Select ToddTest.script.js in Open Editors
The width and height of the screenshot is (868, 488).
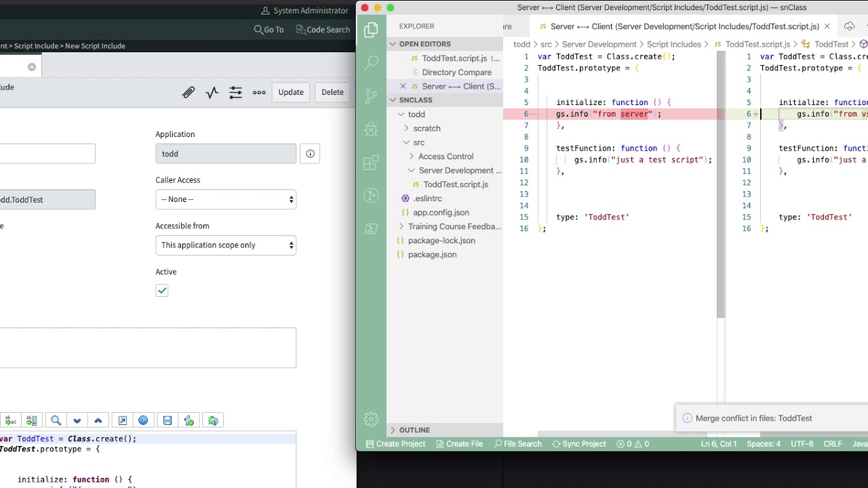point(445,58)
